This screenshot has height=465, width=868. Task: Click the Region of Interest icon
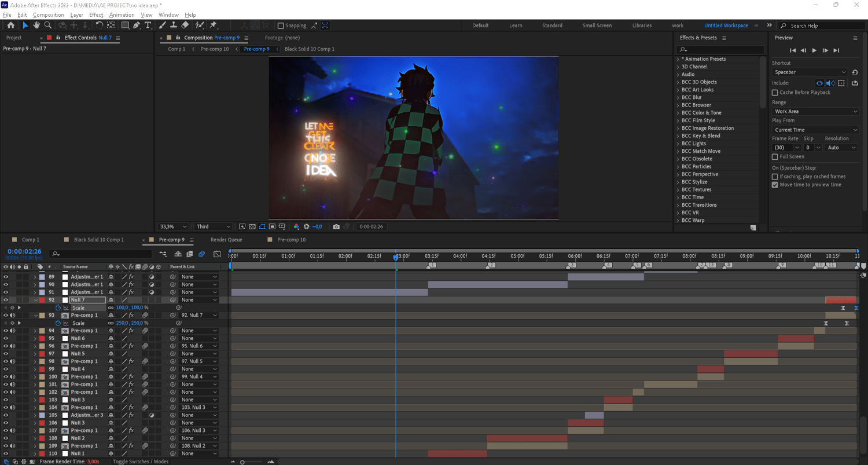(x=272, y=226)
